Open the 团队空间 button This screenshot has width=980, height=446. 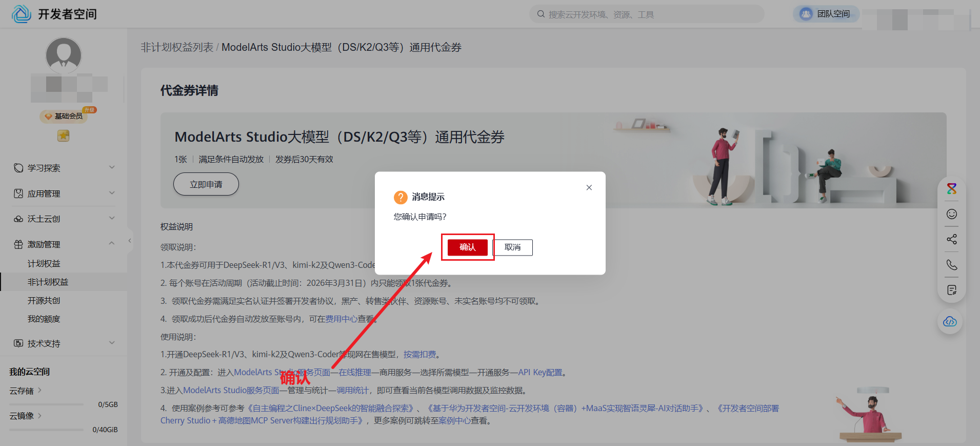pos(826,14)
